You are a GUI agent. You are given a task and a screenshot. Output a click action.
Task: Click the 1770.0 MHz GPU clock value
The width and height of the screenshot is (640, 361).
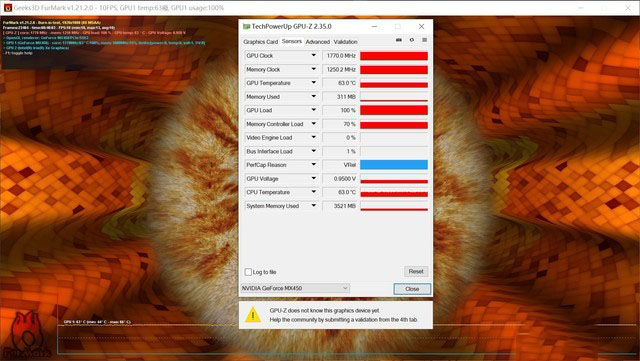pyautogui.click(x=340, y=56)
